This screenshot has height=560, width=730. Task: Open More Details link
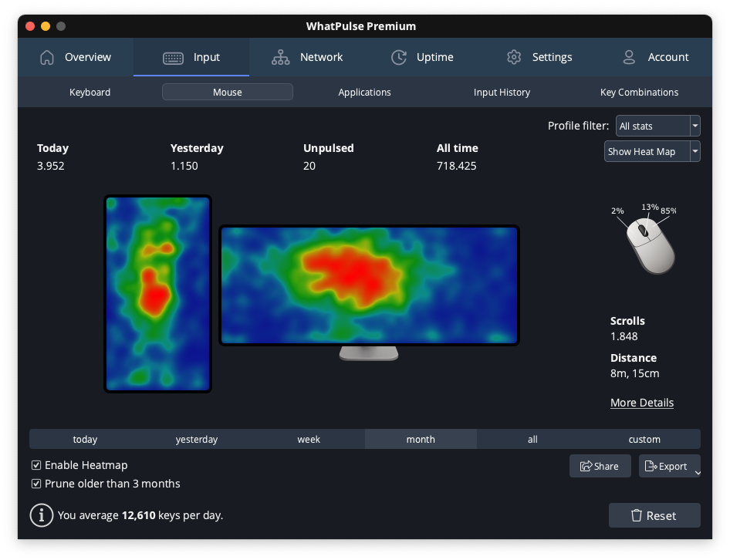click(x=641, y=403)
